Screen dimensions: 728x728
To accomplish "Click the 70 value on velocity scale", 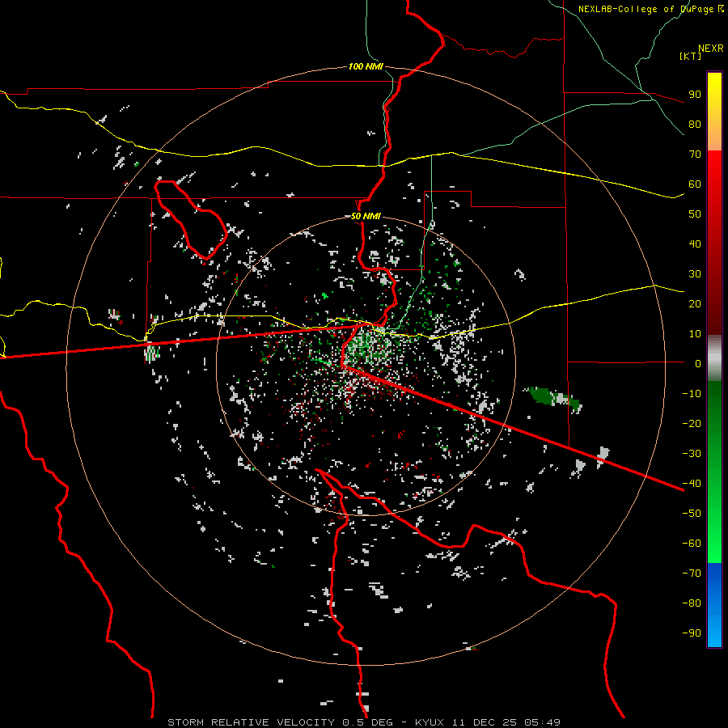I will tap(695, 154).
